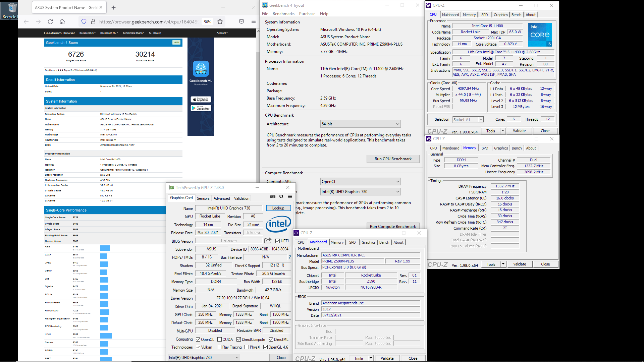Click the 50% zoom indicator in address bar
This screenshot has width=644, height=362.
click(x=208, y=22)
